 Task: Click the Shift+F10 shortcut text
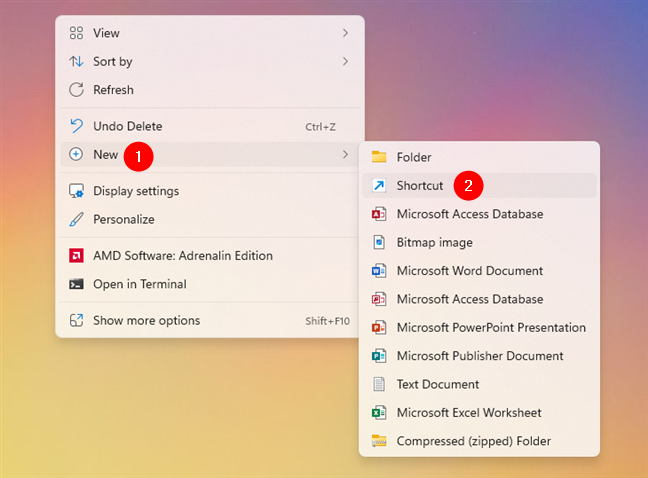[327, 321]
